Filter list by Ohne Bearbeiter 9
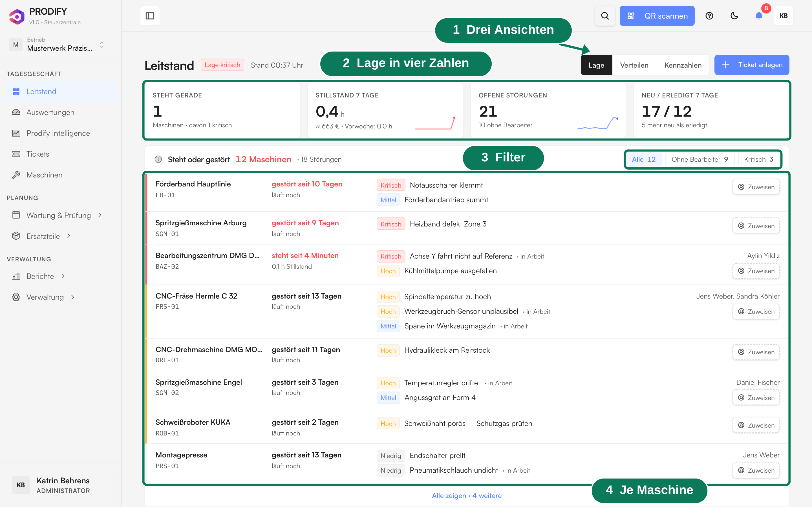The image size is (812, 507). (x=700, y=159)
